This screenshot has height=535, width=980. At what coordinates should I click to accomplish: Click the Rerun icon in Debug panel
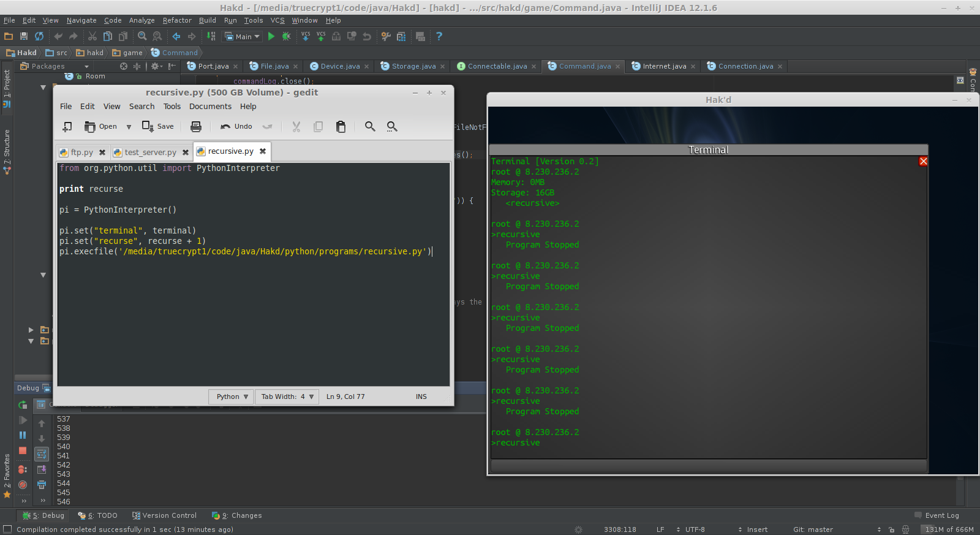pyautogui.click(x=23, y=405)
